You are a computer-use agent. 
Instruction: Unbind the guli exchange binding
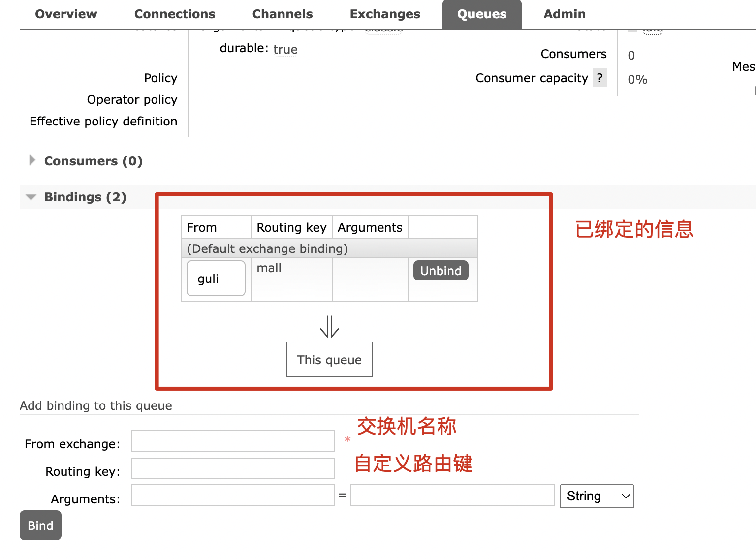[441, 271]
